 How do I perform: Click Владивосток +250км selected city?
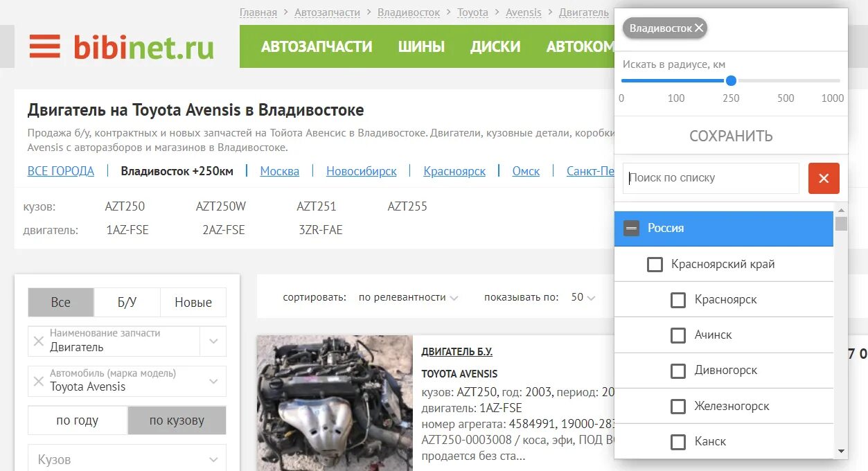coord(177,171)
